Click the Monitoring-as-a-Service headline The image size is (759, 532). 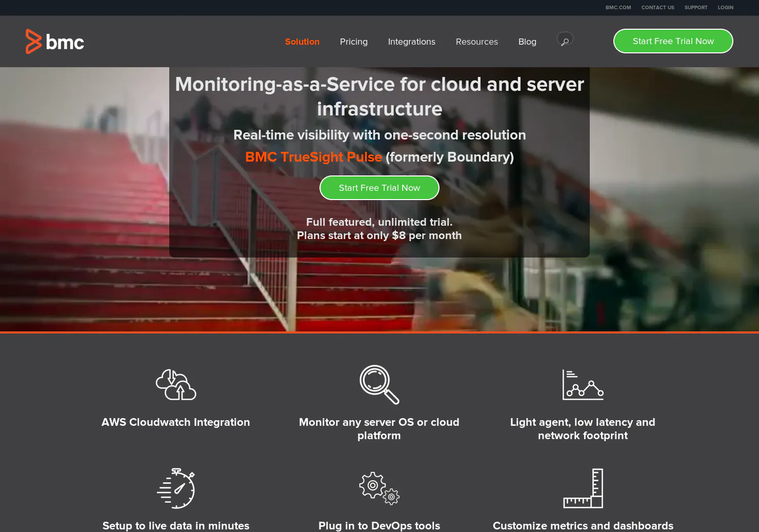[379, 96]
